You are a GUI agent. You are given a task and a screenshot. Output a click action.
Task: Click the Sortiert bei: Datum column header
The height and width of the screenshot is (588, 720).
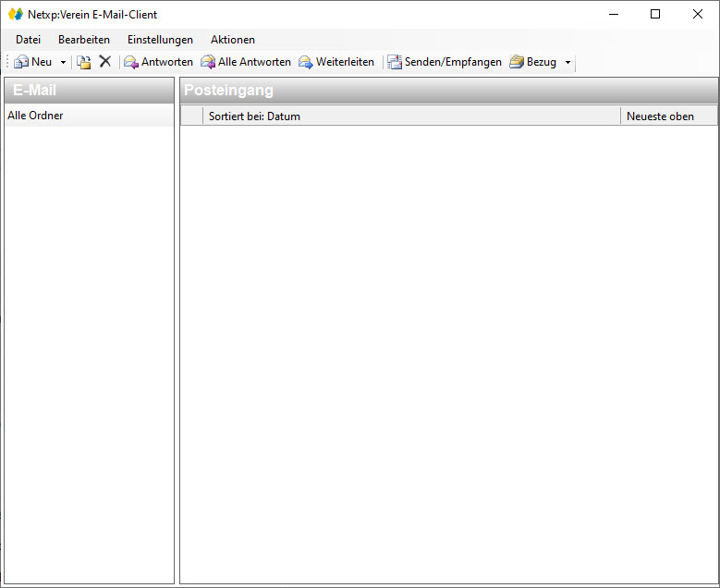[x=411, y=116]
